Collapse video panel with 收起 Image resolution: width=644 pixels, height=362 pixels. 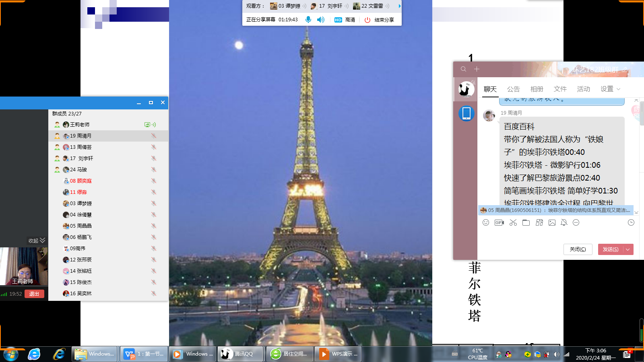(x=37, y=241)
